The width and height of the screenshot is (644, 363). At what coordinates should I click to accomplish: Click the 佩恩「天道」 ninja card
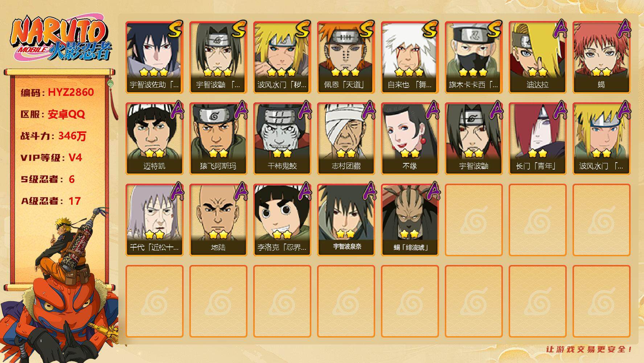click(x=346, y=57)
